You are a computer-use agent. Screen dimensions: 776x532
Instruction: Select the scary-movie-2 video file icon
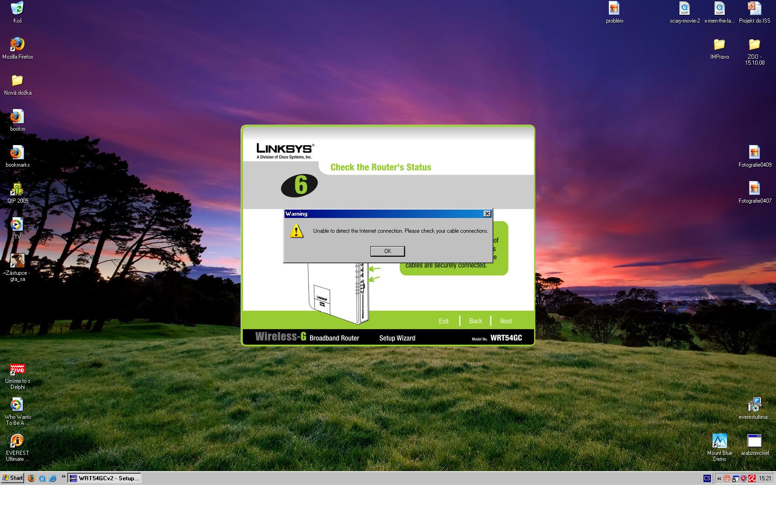(x=685, y=12)
